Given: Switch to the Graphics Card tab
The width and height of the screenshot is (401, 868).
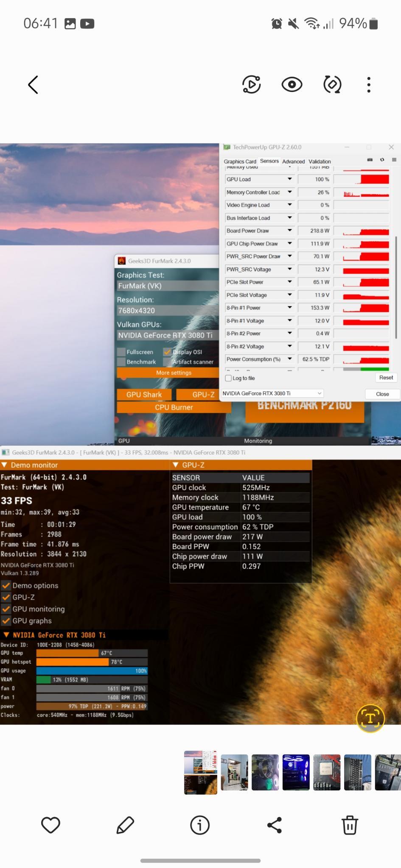Looking at the screenshot, I should coord(240,161).
